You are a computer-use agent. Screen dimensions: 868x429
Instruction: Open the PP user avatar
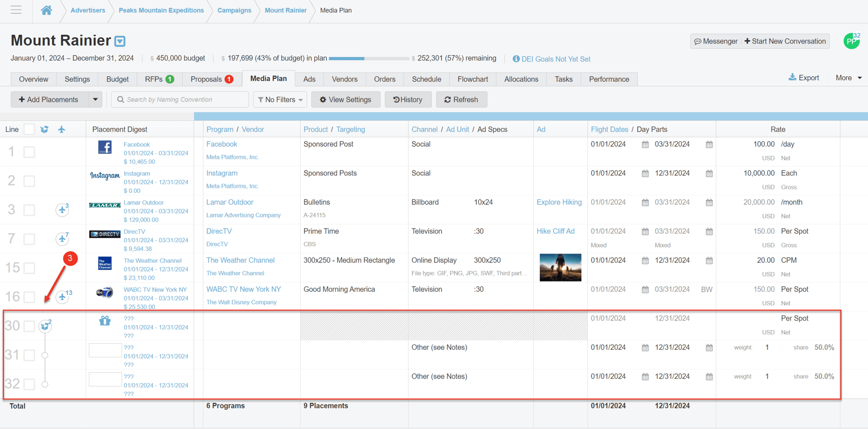tap(851, 41)
